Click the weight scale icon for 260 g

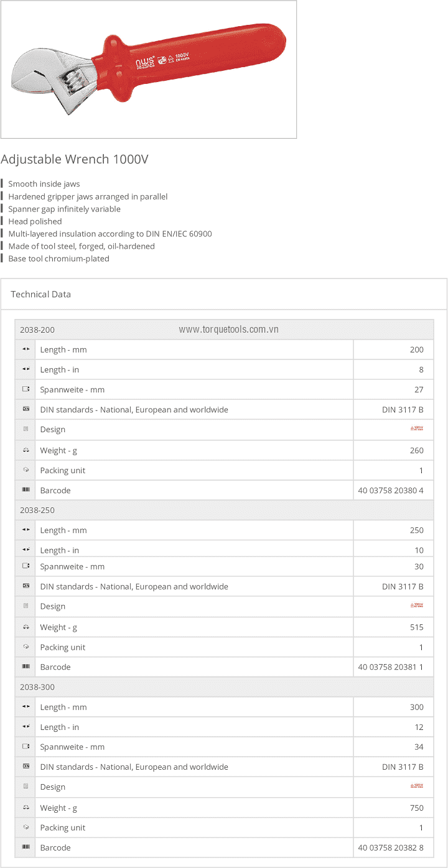(26, 450)
